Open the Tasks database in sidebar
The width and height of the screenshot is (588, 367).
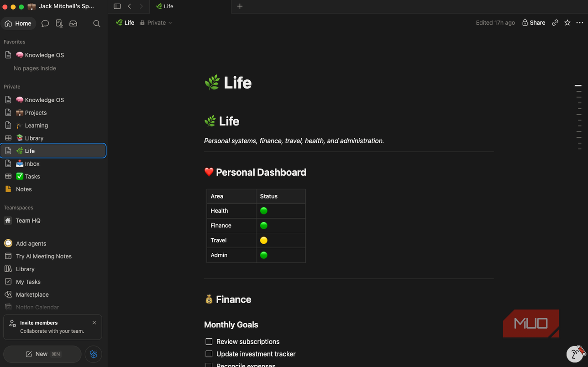pos(54,176)
